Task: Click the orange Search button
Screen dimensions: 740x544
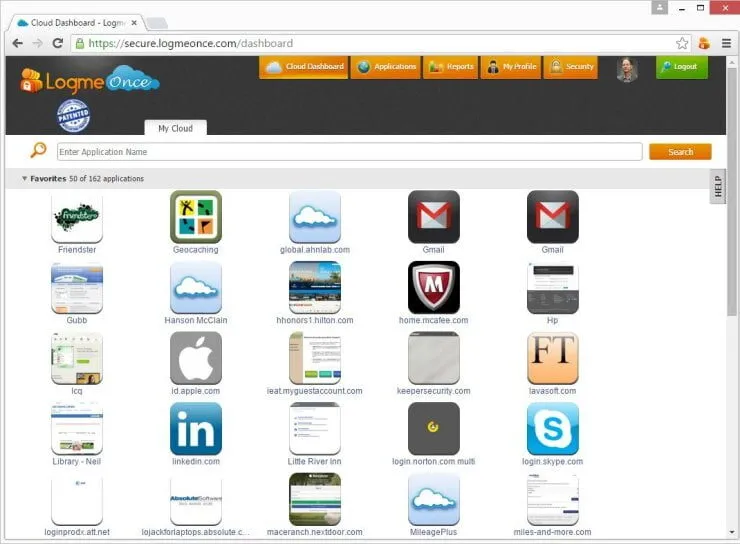Action: click(680, 152)
